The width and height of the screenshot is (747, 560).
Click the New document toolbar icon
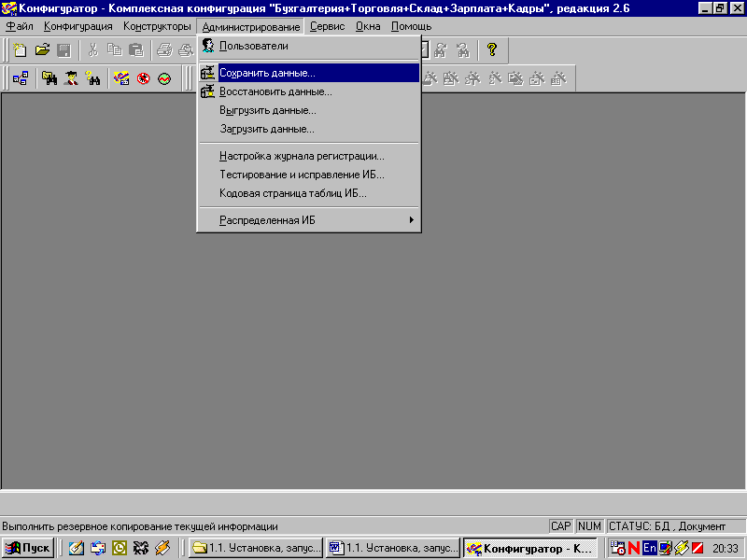[x=20, y=50]
